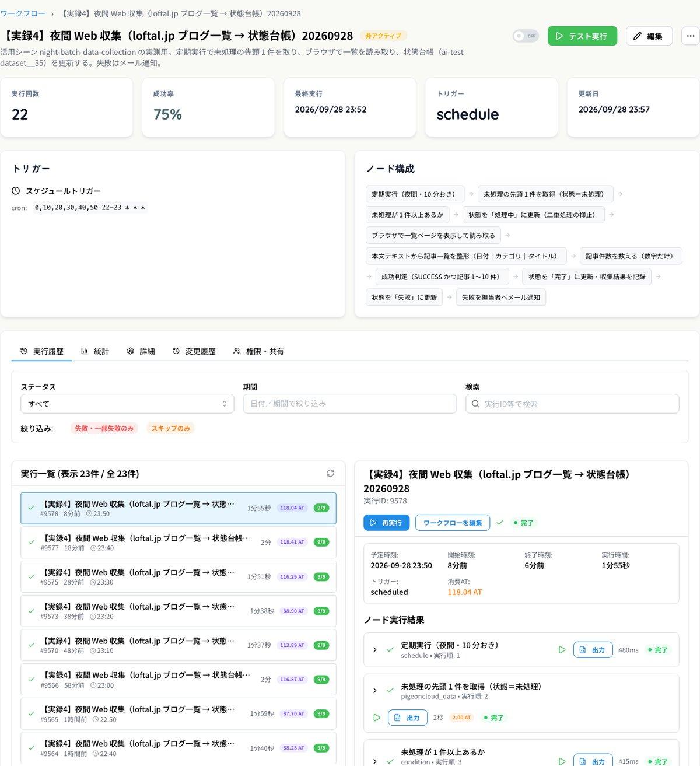The width and height of the screenshot is (700, 766).
Task: Select execution row #9573
Action: click(x=178, y=611)
